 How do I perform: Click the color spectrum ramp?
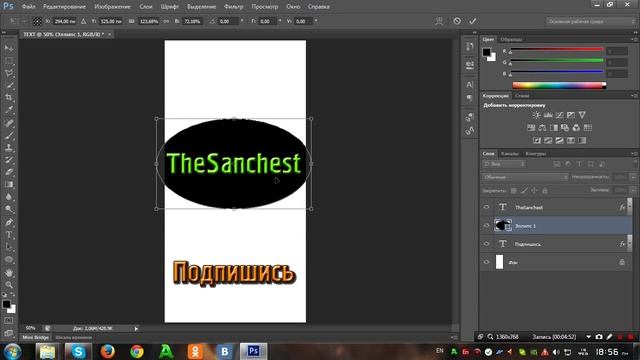[x=559, y=85]
